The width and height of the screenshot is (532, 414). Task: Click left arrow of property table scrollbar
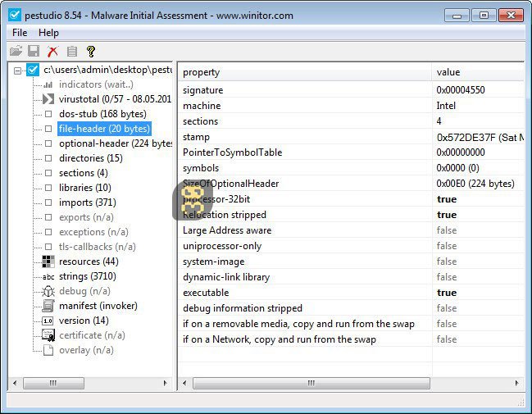pos(184,383)
